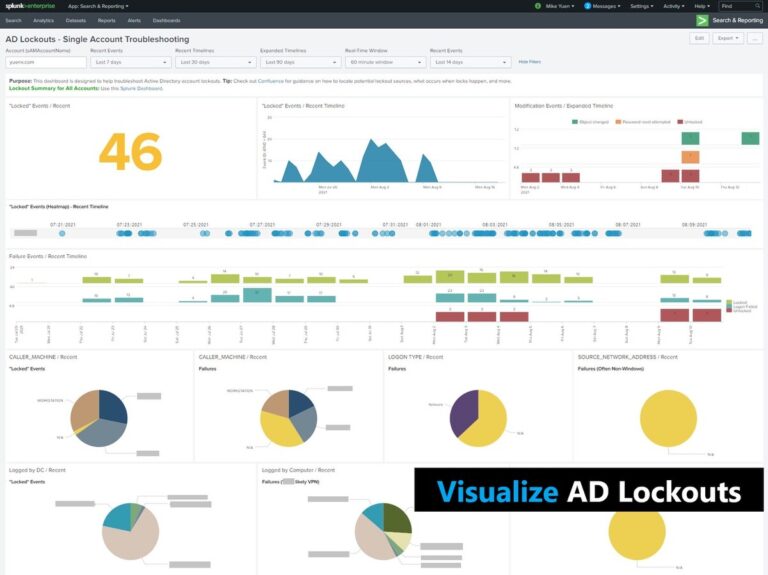Screen dimensions: 768x575
Task: Click the orange bar in Modification Events chart
Action: (690, 157)
